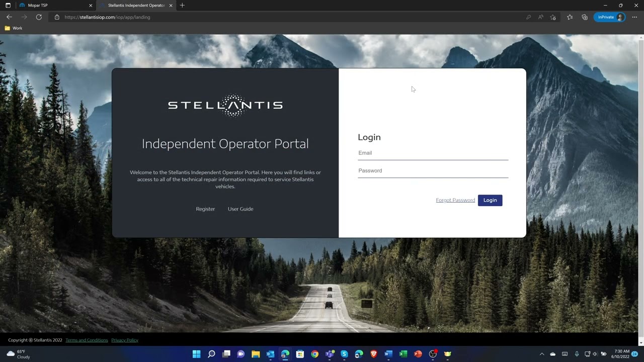Open the Windows Start menu
The width and height of the screenshot is (644, 362).
pyautogui.click(x=196, y=354)
